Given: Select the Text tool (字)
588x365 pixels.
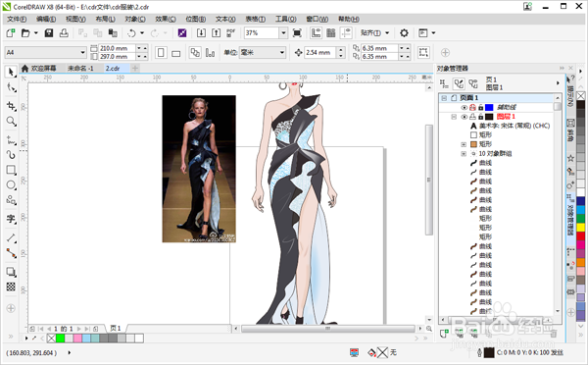Looking at the screenshot, I should click(11, 219).
